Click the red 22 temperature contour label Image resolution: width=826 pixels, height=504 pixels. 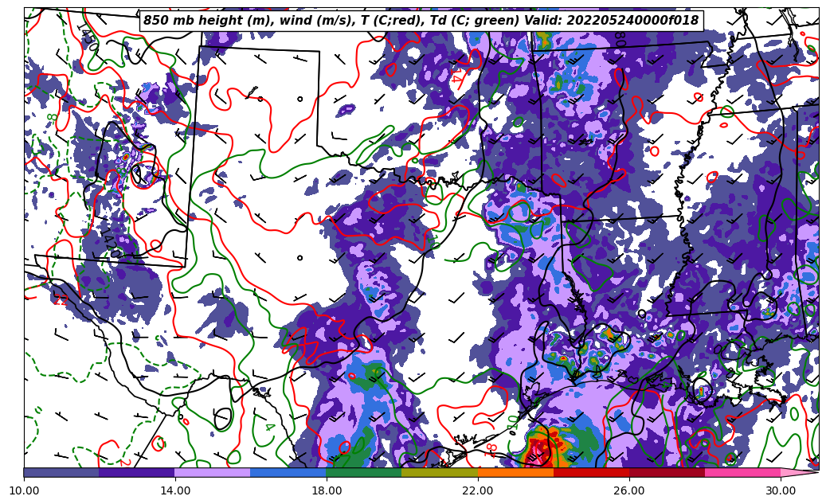[x=61, y=301]
